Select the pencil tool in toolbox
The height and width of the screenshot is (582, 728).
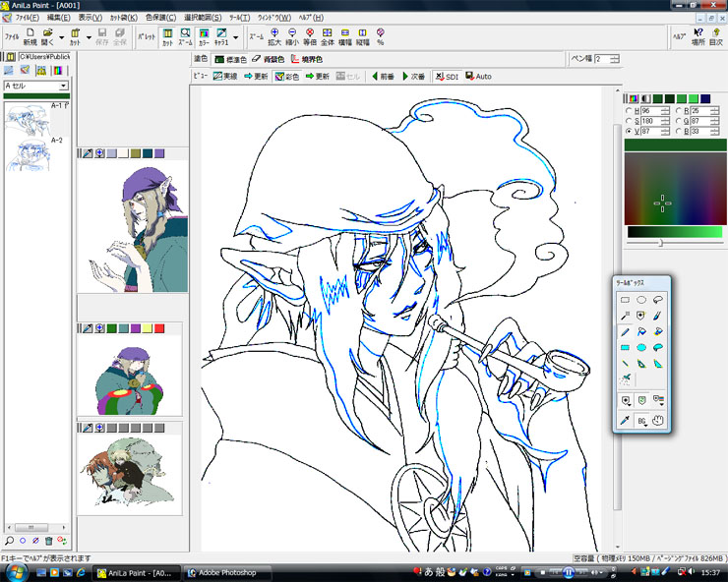click(x=625, y=332)
